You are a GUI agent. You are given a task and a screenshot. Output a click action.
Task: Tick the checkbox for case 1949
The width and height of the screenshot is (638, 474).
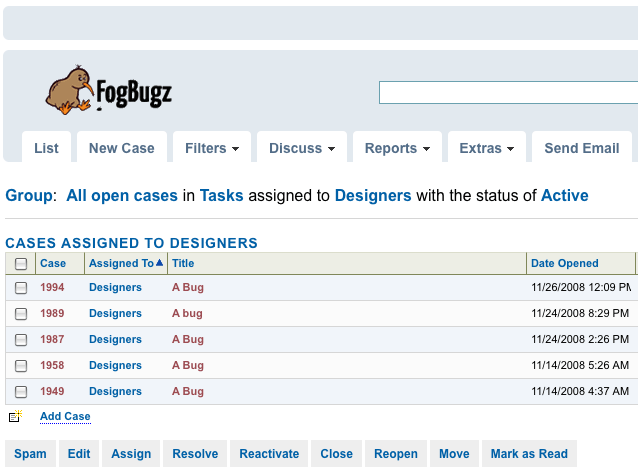click(x=21, y=392)
